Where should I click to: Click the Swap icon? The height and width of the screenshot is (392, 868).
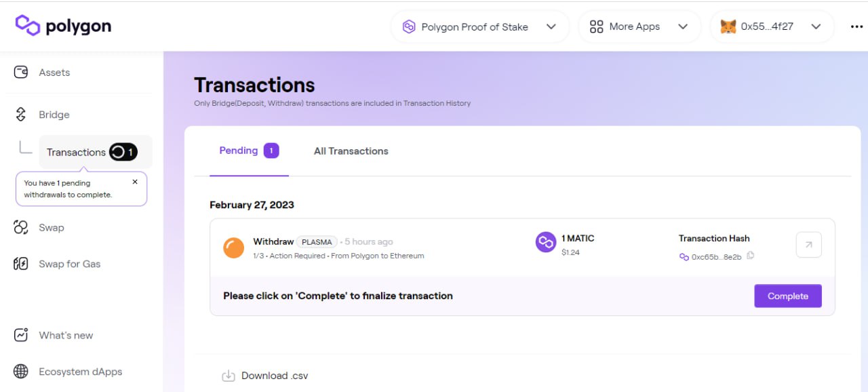point(21,228)
